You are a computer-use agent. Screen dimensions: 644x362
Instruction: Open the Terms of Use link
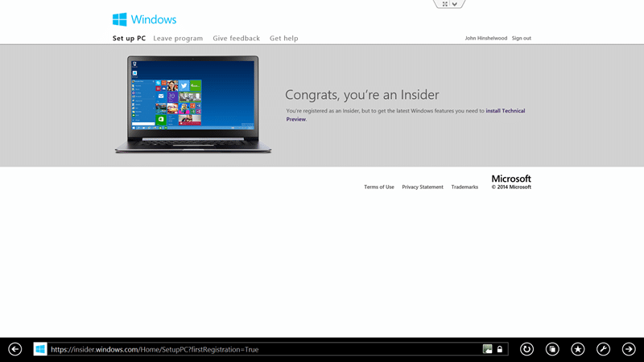point(378,187)
